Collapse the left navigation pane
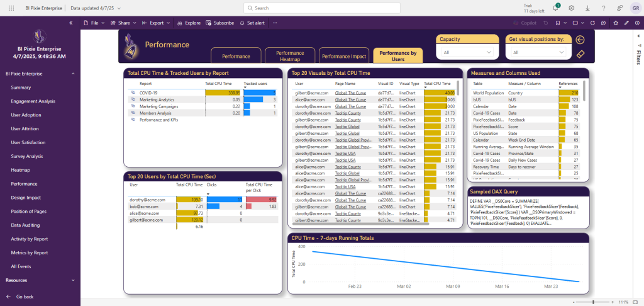Viewport: 644px width, 306px height. (x=71, y=23)
